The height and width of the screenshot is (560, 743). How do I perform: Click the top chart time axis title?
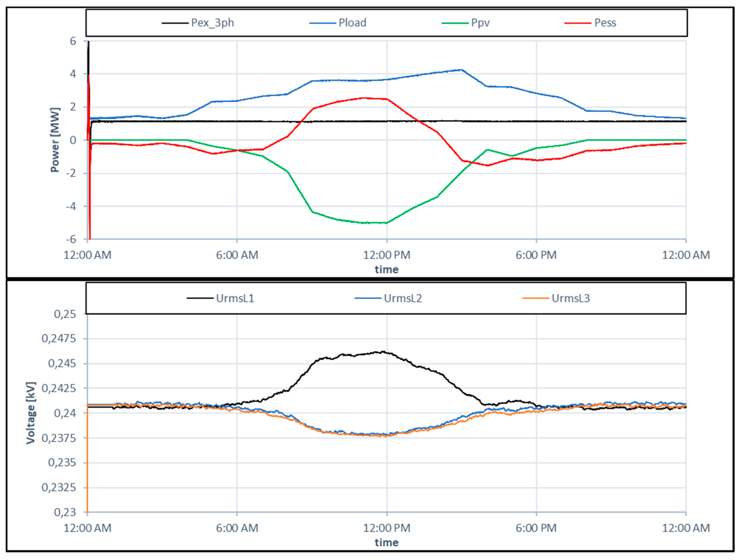[386, 270]
